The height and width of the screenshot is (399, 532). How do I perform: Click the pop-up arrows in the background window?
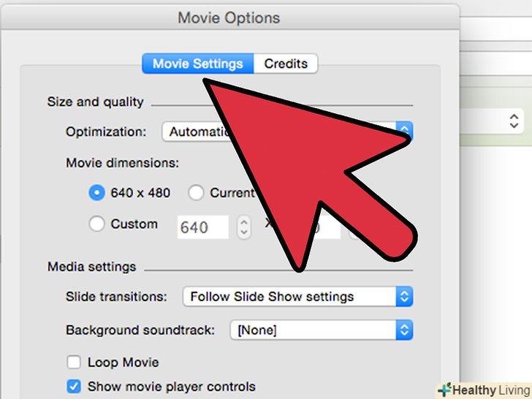click(x=514, y=121)
